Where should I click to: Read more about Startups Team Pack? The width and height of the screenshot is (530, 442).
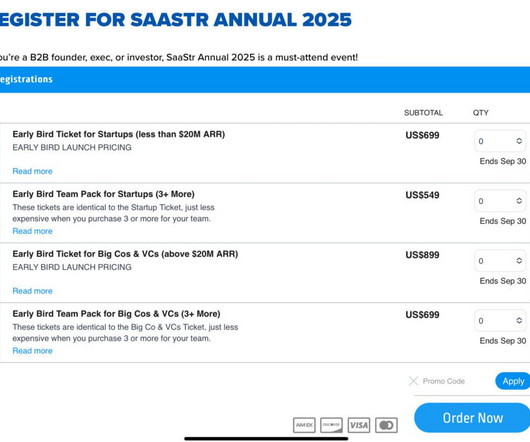tap(32, 231)
